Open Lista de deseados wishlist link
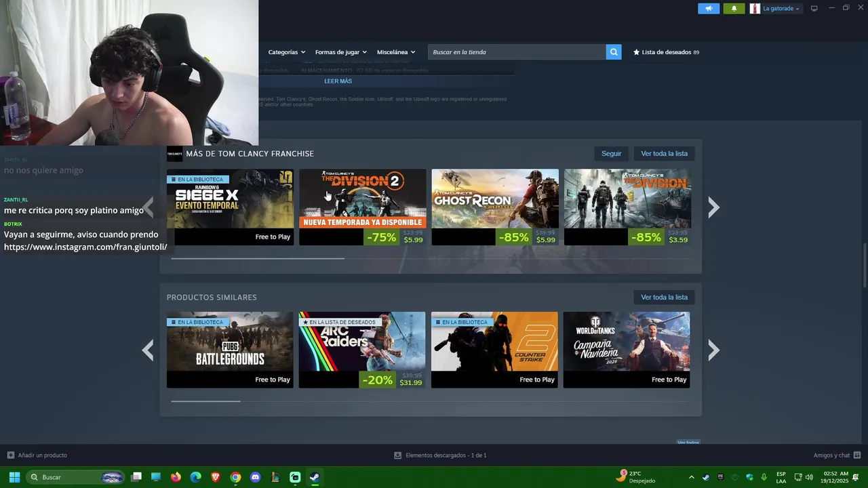This screenshot has height=488, width=868. [666, 52]
